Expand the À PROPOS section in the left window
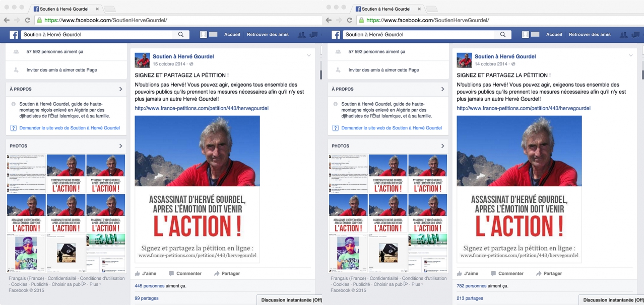The height and width of the screenshot is (305, 644). [120, 89]
